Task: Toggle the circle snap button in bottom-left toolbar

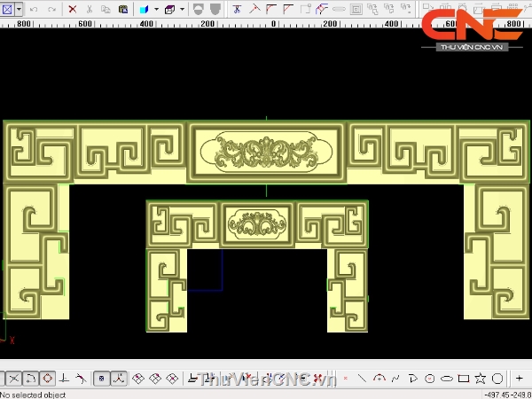Action: [47, 379]
